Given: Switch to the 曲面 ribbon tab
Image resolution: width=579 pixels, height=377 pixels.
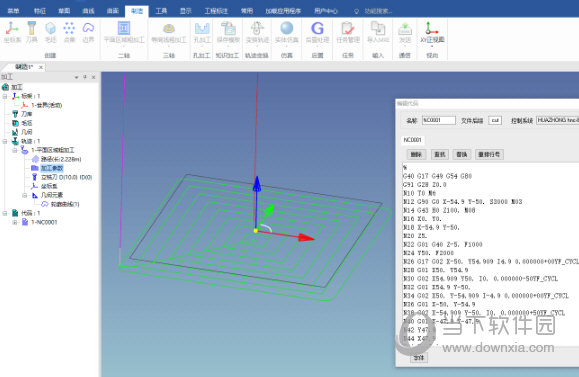Looking at the screenshot, I should tap(113, 11).
